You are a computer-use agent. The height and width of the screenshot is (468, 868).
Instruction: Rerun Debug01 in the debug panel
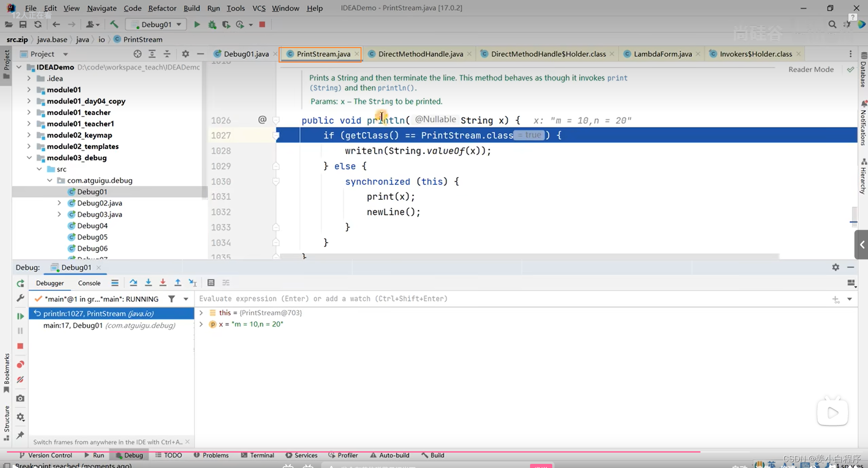(20, 284)
